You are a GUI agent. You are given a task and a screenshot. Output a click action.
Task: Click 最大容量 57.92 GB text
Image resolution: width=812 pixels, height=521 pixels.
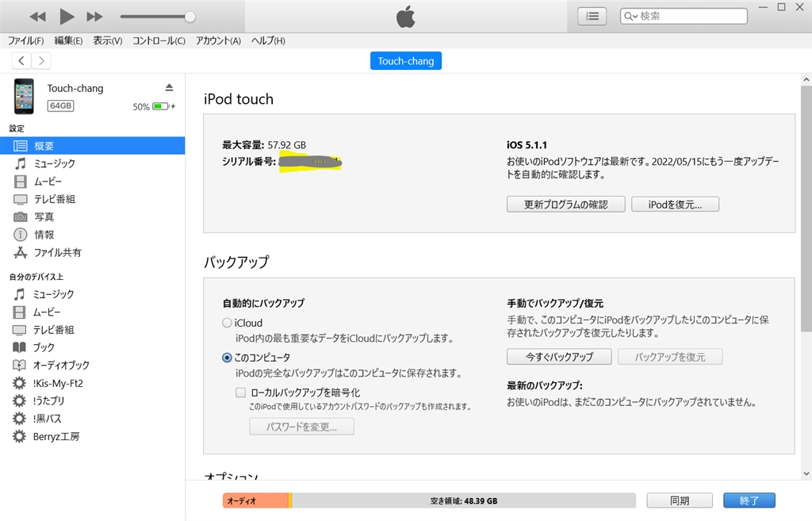click(x=264, y=145)
